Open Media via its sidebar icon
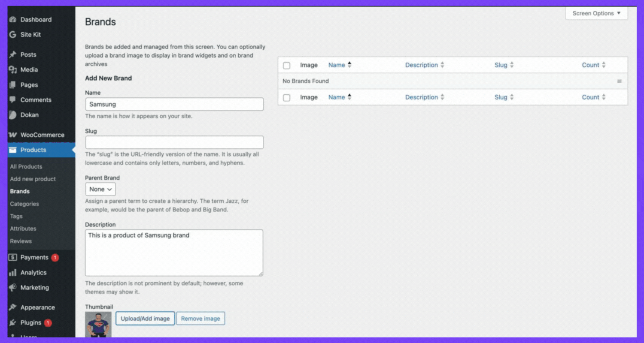Viewport: 644px width, 343px height. pos(13,70)
